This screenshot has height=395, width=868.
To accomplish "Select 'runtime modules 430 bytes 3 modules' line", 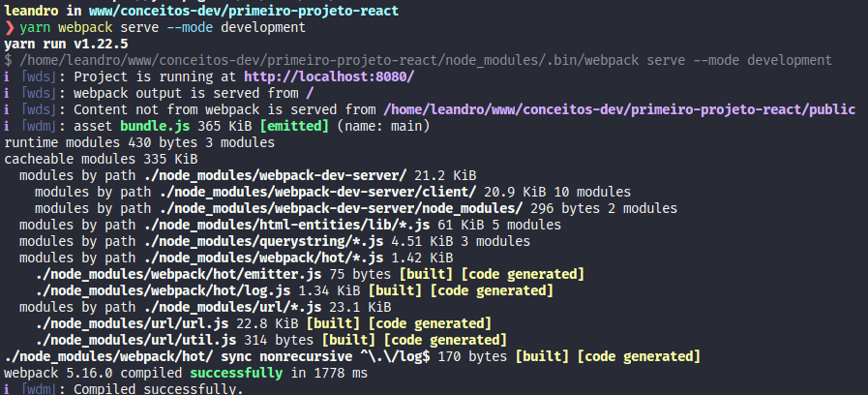I will tap(139, 142).
